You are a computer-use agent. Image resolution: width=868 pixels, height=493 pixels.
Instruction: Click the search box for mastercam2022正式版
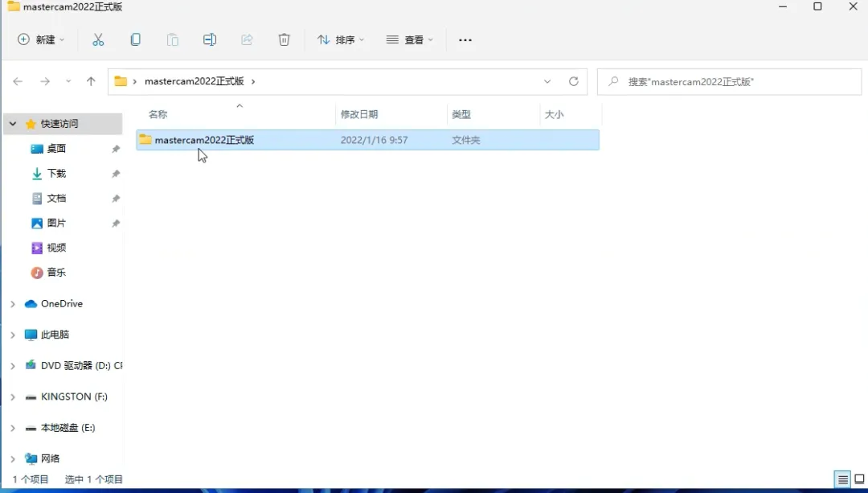tap(730, 81)
